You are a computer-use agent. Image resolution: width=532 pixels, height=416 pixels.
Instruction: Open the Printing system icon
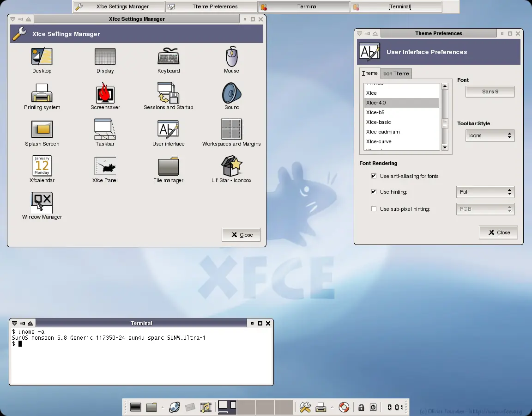point(42,93)
